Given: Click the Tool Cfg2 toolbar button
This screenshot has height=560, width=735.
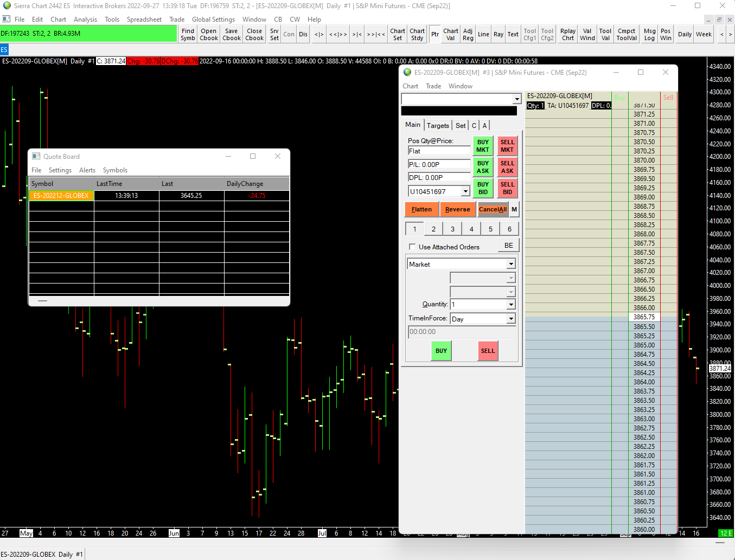Looking at the screenshot, I should 547,34.
